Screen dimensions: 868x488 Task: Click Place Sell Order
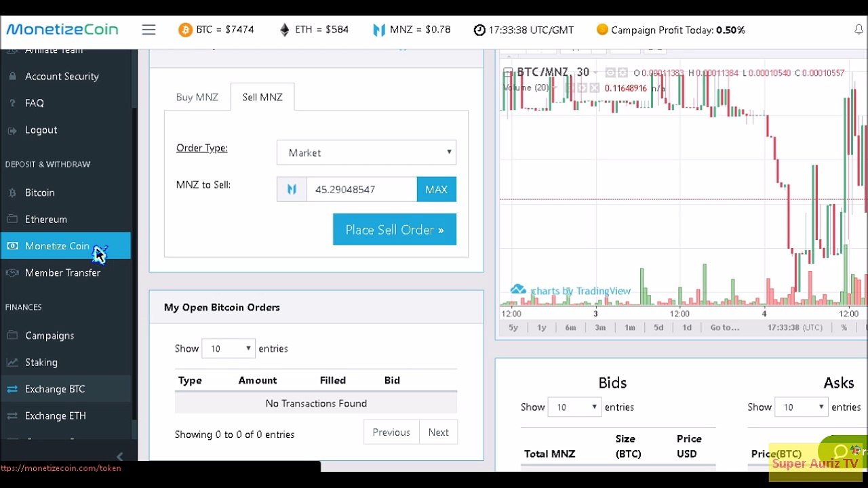395,230
